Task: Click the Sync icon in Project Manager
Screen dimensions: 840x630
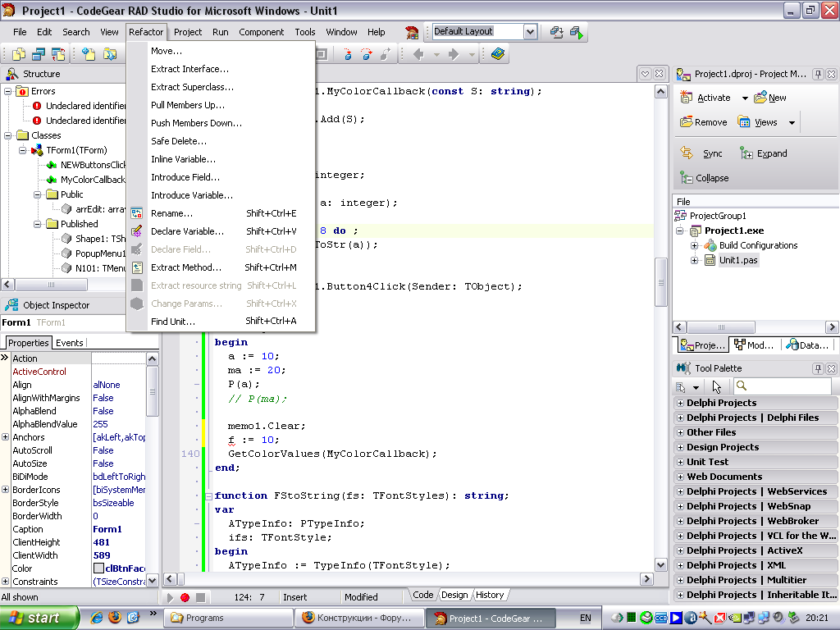Action: 687,153
